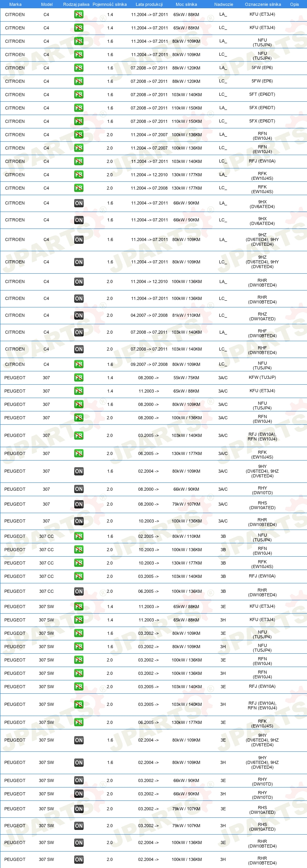Click 08.2000 -> in the 55kW / 75KM row

(148, 378)
